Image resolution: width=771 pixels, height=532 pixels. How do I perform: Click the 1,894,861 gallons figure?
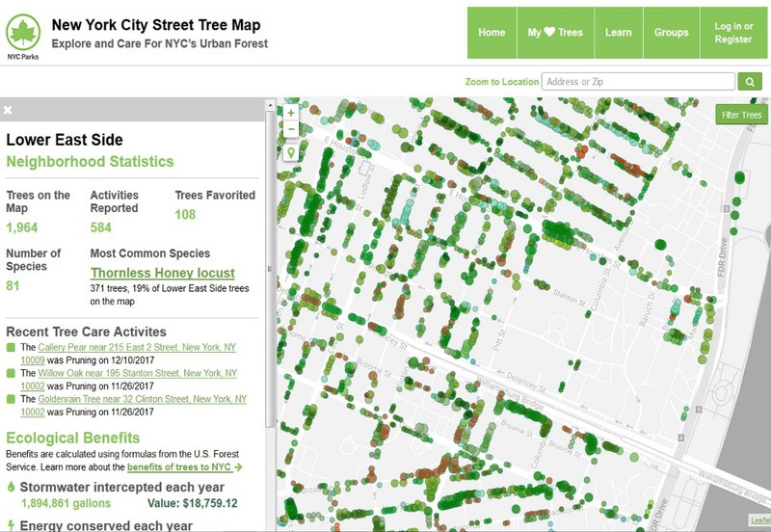[66, 503]
